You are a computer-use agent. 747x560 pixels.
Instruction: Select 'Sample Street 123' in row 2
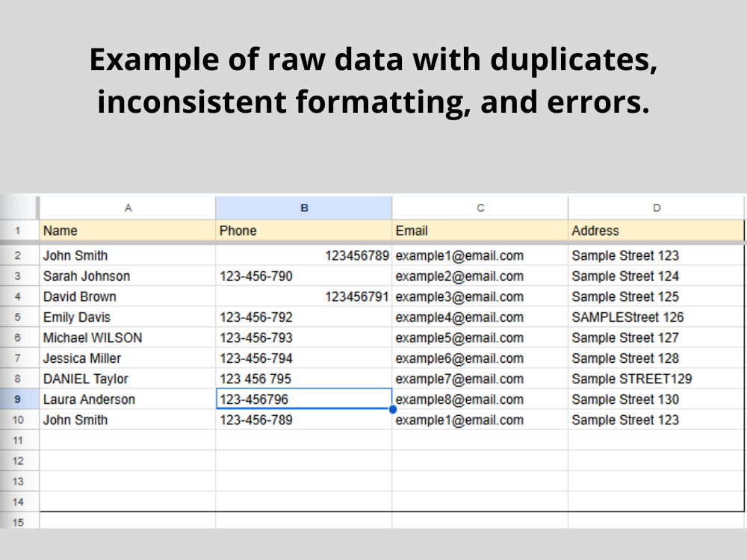coord(656,255)
